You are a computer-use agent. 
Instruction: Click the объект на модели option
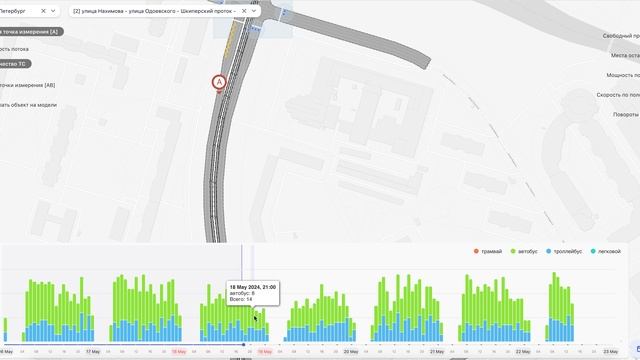28,105
